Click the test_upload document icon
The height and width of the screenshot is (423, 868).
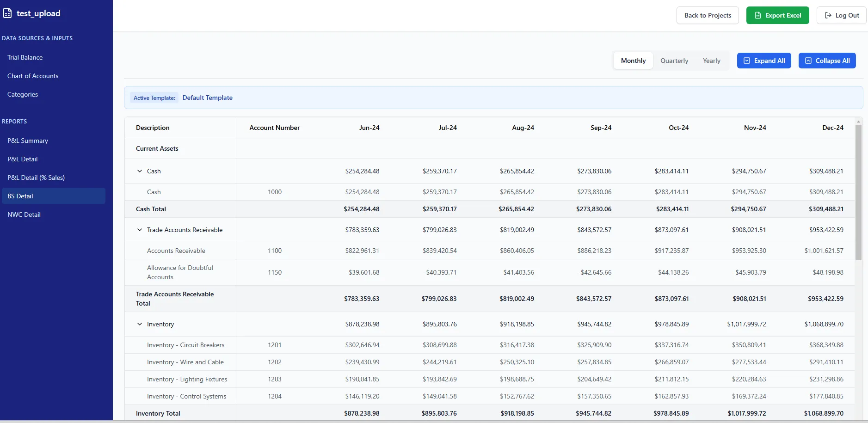7,13
